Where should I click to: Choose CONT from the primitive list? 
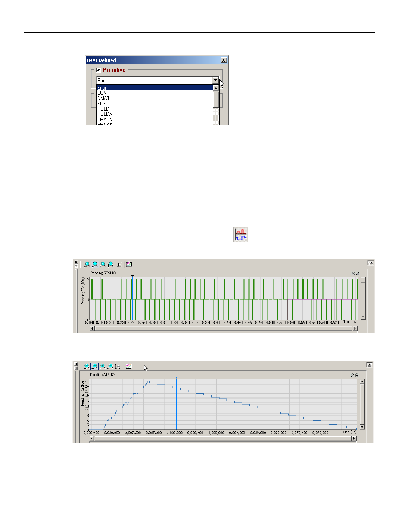click(103, 93)
